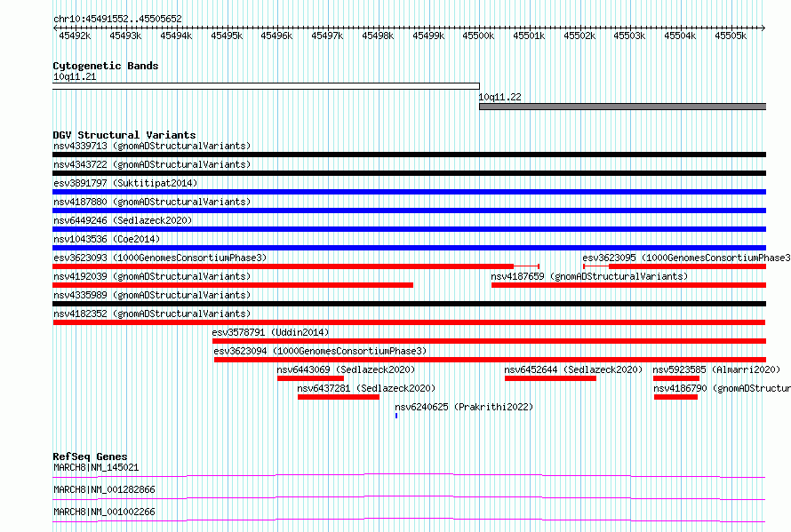The image size is (791, 532).
Task: Select the 45492k ruler position
Action: coord(75,36)
